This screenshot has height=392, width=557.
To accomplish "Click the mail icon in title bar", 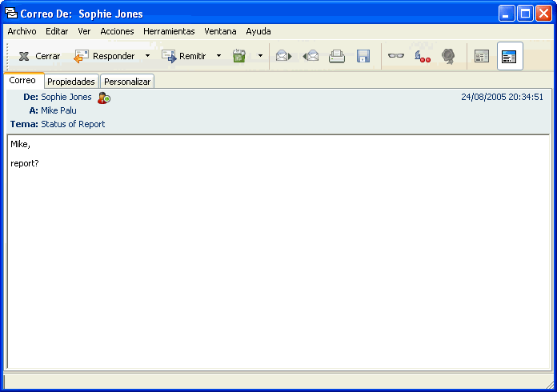I will (11, 13).
